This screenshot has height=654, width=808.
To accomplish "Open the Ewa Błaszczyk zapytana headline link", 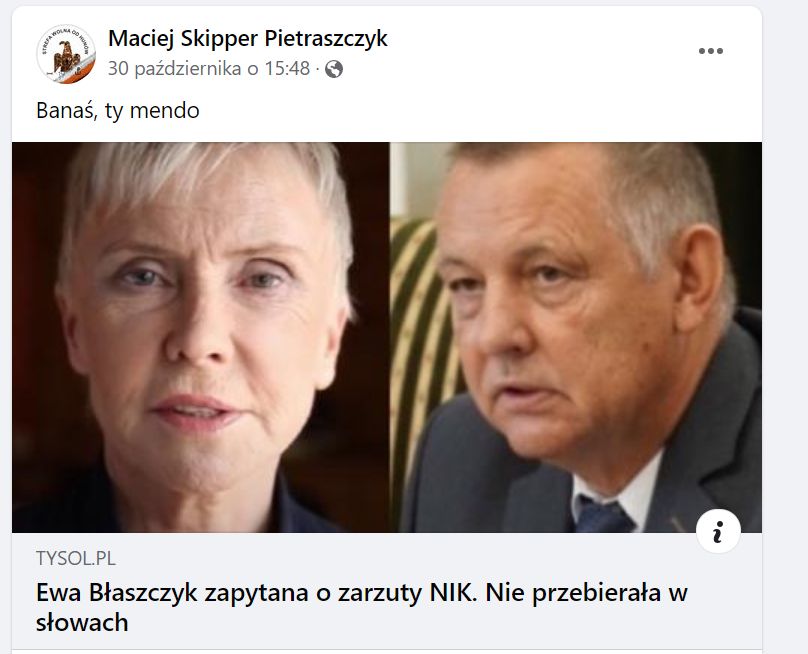I will pyautogui.click(x=361, y=608).
